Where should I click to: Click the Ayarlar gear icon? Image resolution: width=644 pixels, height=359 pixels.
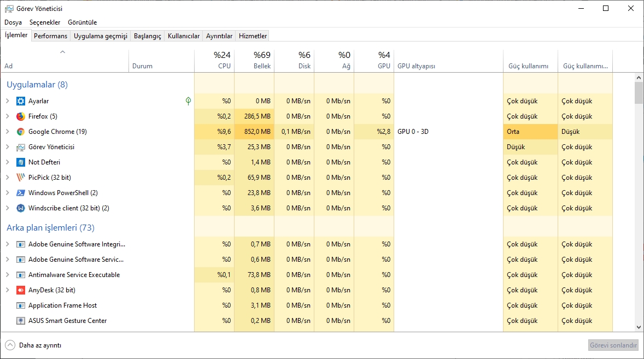(x=21, y=101)
